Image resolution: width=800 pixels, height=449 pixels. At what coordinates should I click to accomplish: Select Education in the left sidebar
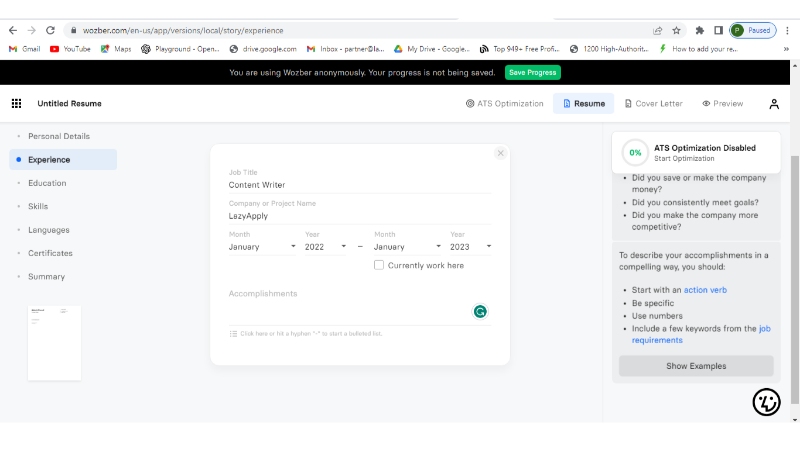click(x=47, y=183)
